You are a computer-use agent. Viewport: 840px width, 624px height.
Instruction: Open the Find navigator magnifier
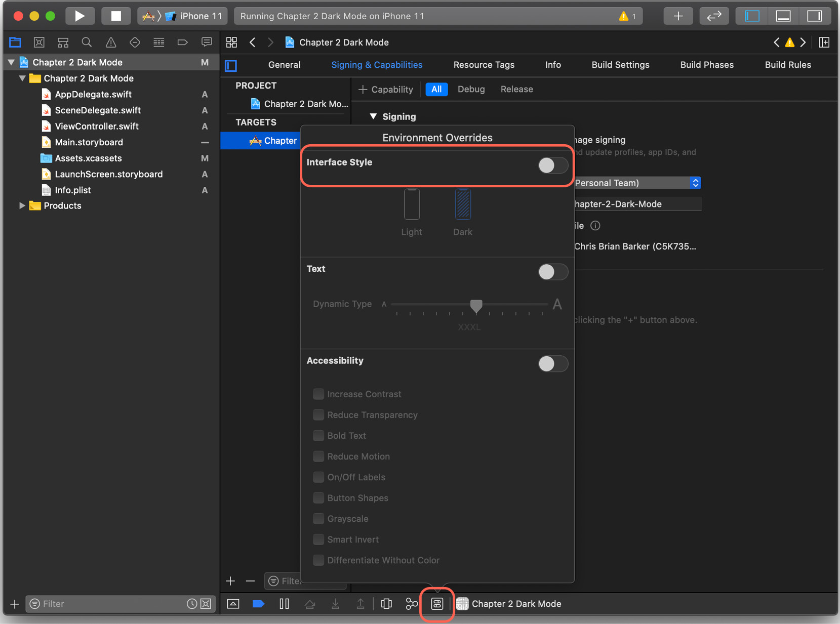coord(87,43)
